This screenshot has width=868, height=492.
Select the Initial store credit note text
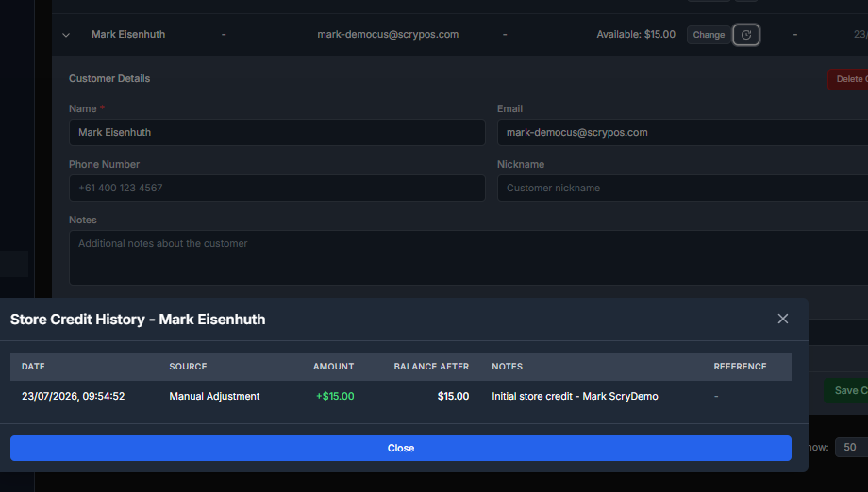(575, 397)
